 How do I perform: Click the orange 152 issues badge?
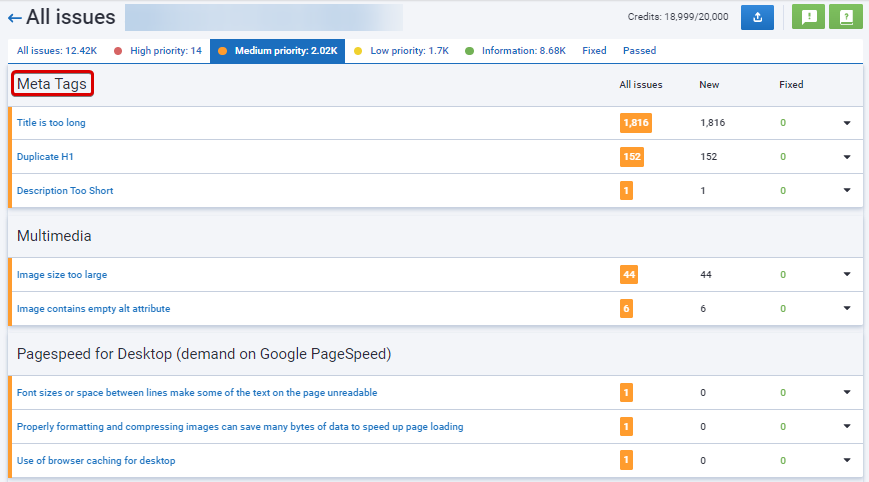click(632, 157)
